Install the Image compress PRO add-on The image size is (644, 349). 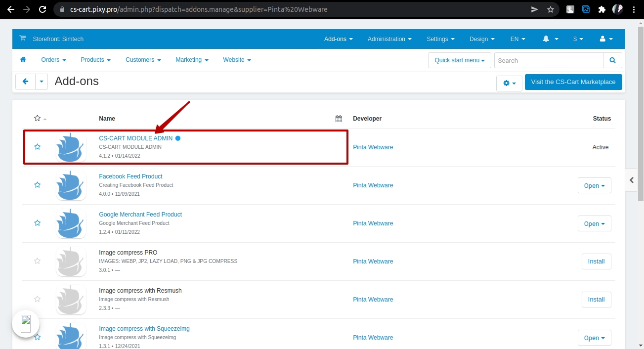(x=596, y=262)
